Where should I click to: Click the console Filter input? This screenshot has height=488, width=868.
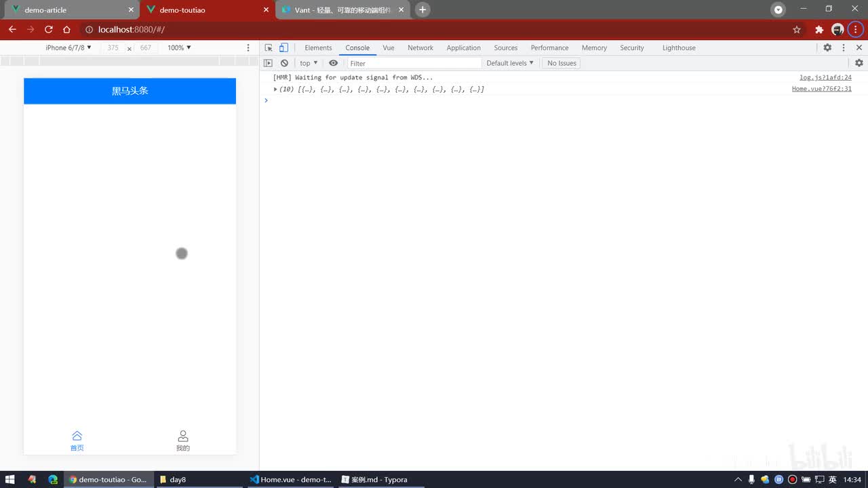pyautogui.click(x=414, y=63)
